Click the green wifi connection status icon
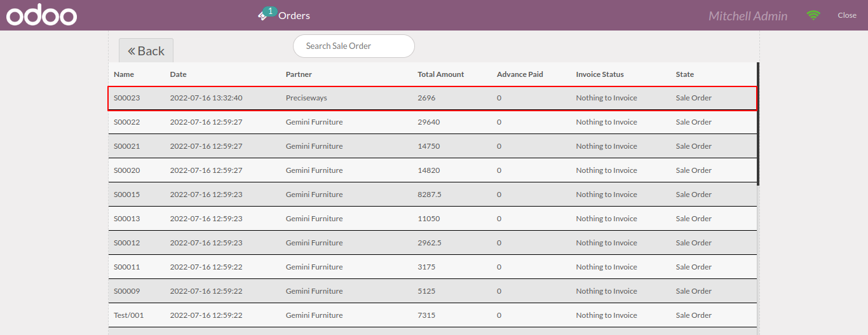Viewport: 868px width, 335px height. point(813,15)
